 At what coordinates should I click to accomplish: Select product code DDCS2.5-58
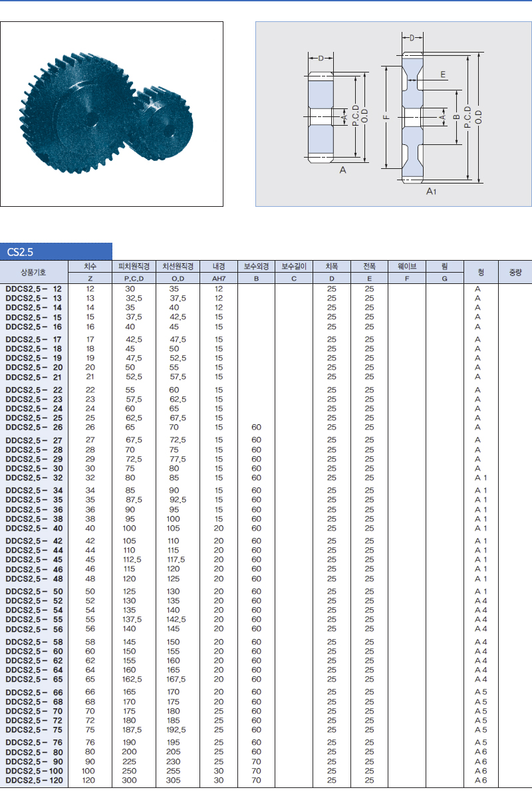[x=33, y=642]
